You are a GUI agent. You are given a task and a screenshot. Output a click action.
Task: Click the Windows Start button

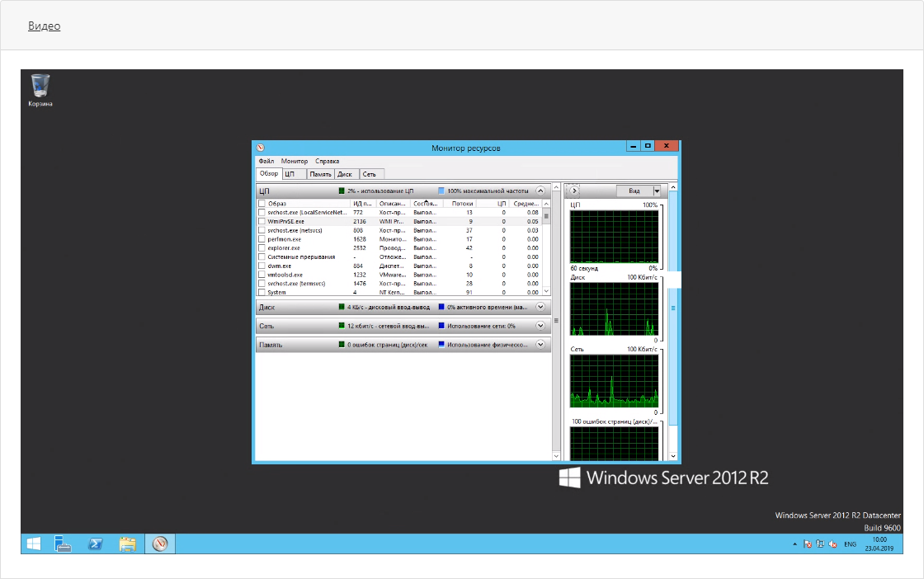34,544
